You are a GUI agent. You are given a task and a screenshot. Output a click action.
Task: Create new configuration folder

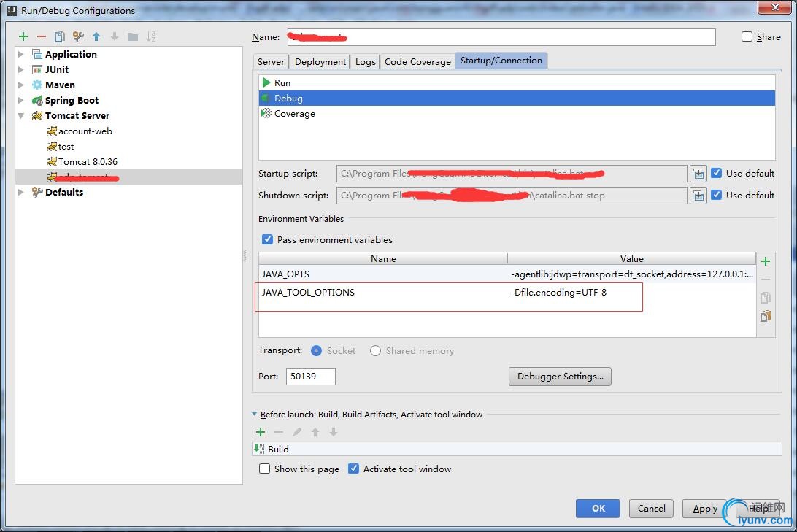point(133,36)
